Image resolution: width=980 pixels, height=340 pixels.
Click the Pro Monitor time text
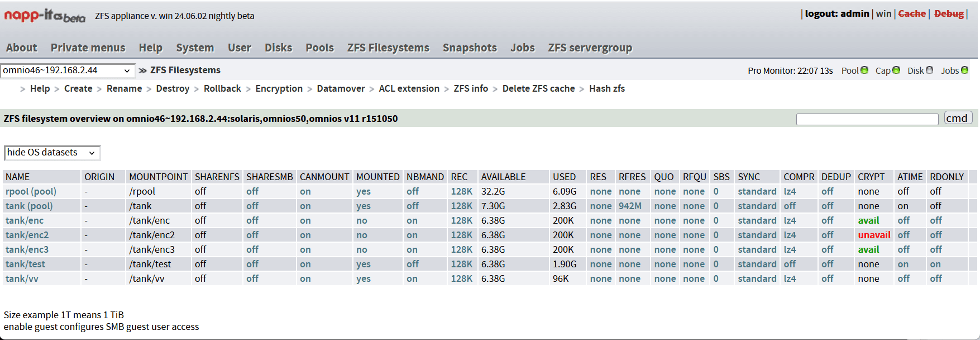(x=790, y=70)
